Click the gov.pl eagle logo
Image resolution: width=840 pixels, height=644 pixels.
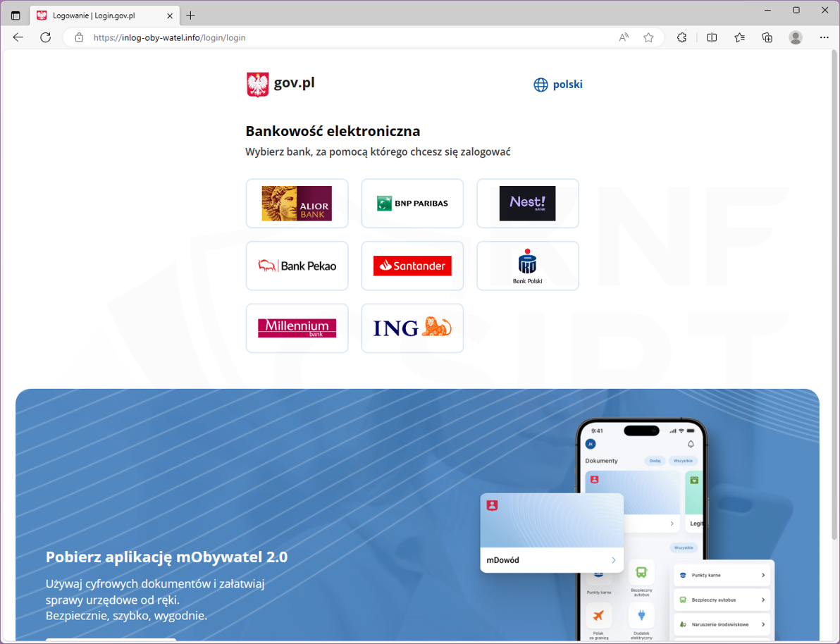(x=258, y=85)
